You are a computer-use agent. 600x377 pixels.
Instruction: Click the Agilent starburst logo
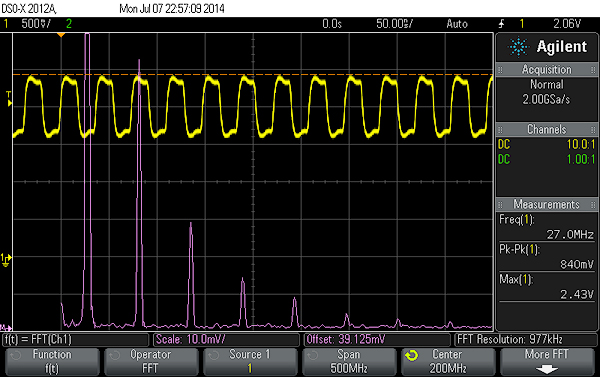[x=518, y=47]
